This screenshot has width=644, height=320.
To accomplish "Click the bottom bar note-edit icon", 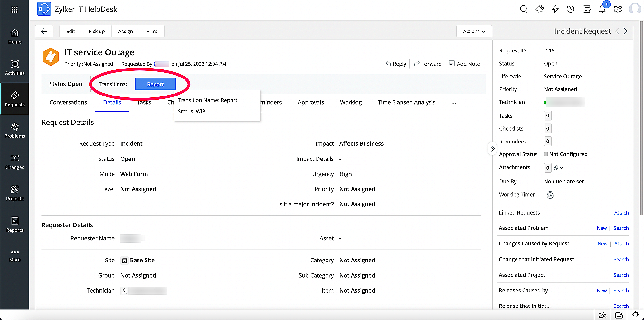I will point(619,315).
